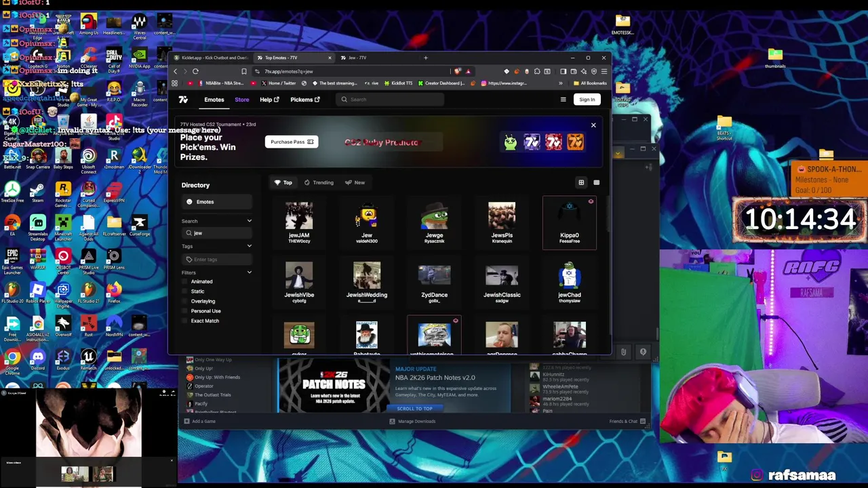Open the thumbnails folder on desktop

click(x=775, y=58)
